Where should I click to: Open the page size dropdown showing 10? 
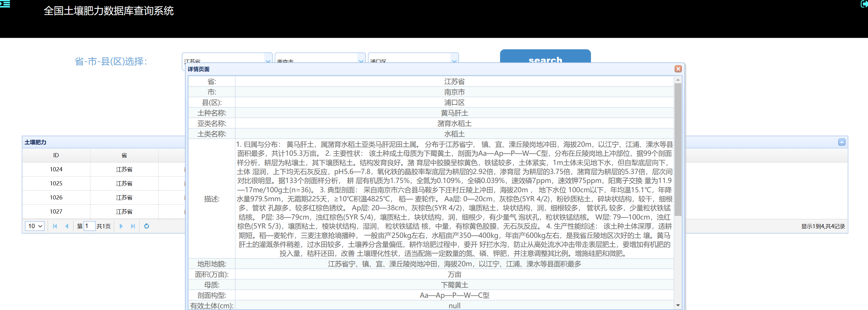tap(35, 226)
